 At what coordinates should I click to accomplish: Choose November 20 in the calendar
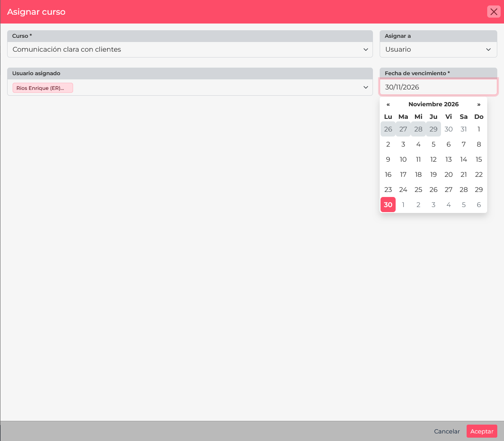449,175
